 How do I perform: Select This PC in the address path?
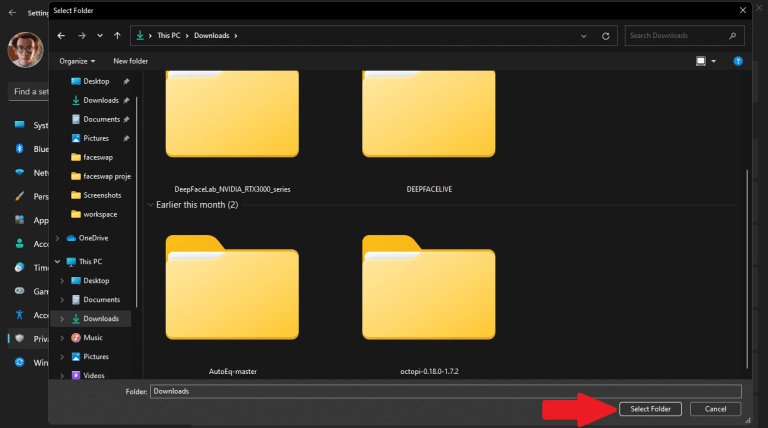click(x=169, y=35)
